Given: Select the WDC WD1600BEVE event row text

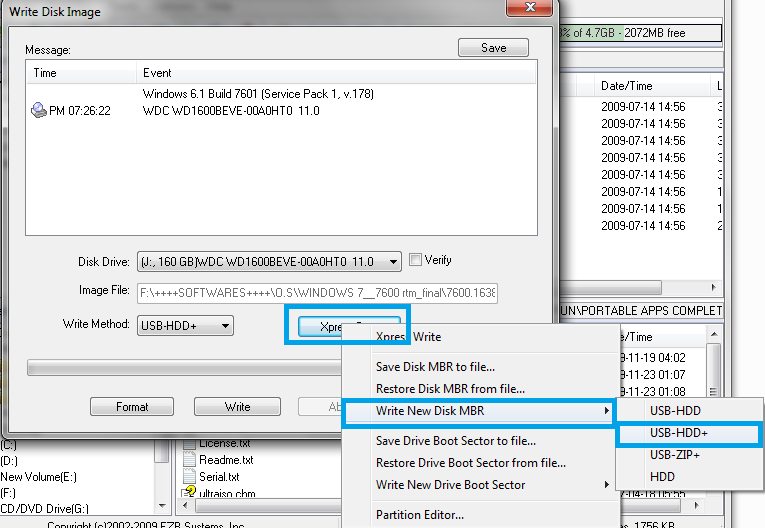Looking at the screenshot, I should [x=231, y=111].
